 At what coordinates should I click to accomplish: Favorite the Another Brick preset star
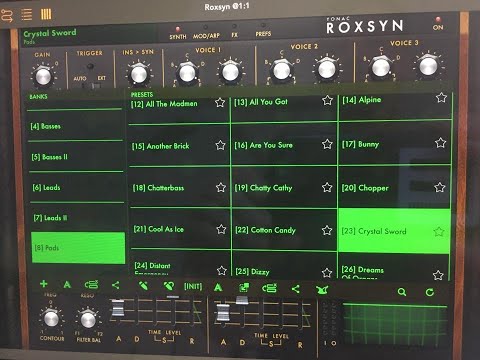coord(220,145)
